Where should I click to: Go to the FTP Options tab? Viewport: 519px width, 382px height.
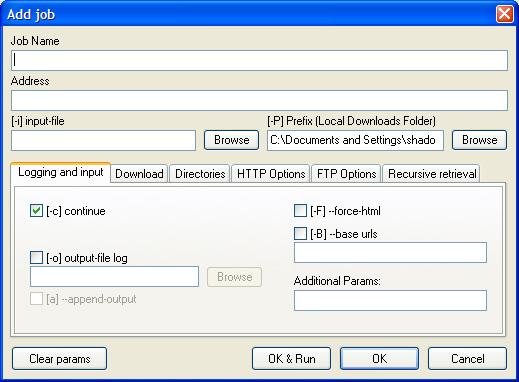click(346, 174)
